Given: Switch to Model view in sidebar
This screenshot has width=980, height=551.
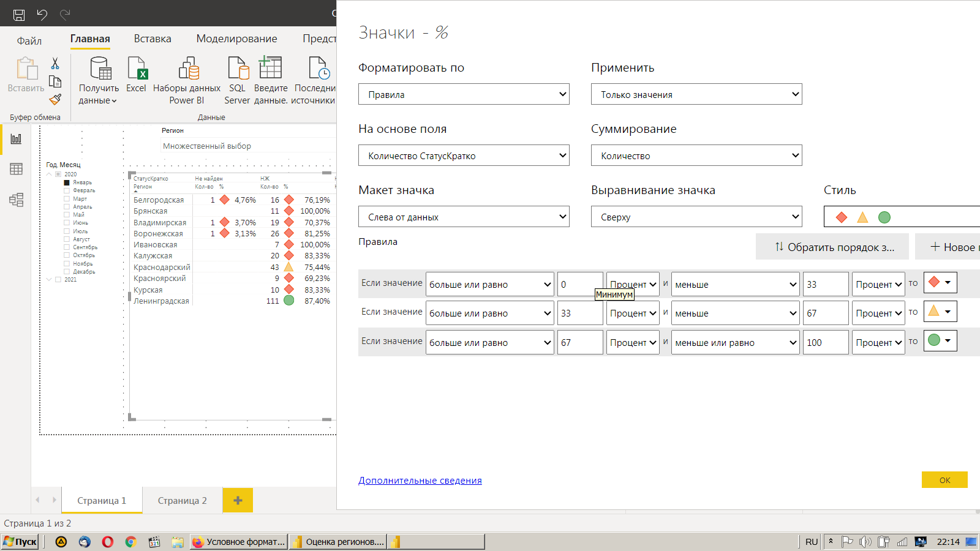Looking at the screenshot, I should tap(16, 200).
